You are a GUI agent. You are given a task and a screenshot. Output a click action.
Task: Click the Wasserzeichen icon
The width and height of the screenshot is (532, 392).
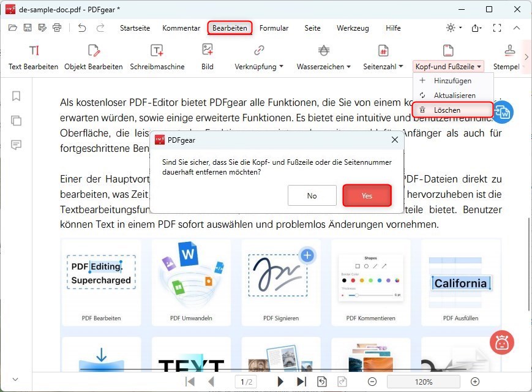tap(324, 51)
